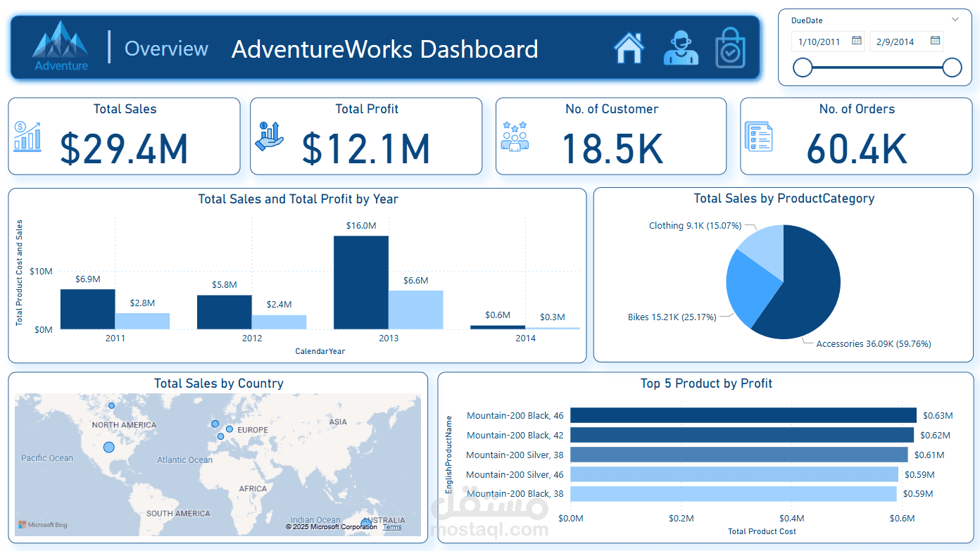Grab the left DueDate slider handle
The image size is (980, 551).
click(x=803, y=68)
